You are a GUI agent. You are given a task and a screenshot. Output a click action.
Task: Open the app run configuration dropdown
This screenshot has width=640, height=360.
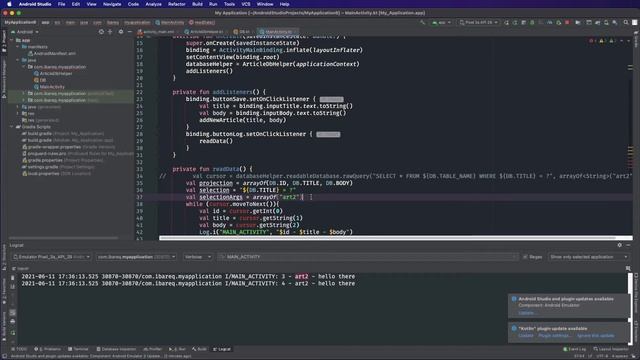[441, 22]
